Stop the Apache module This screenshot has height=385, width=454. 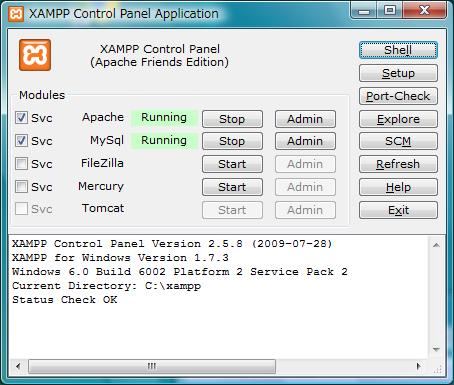point(232,119)
